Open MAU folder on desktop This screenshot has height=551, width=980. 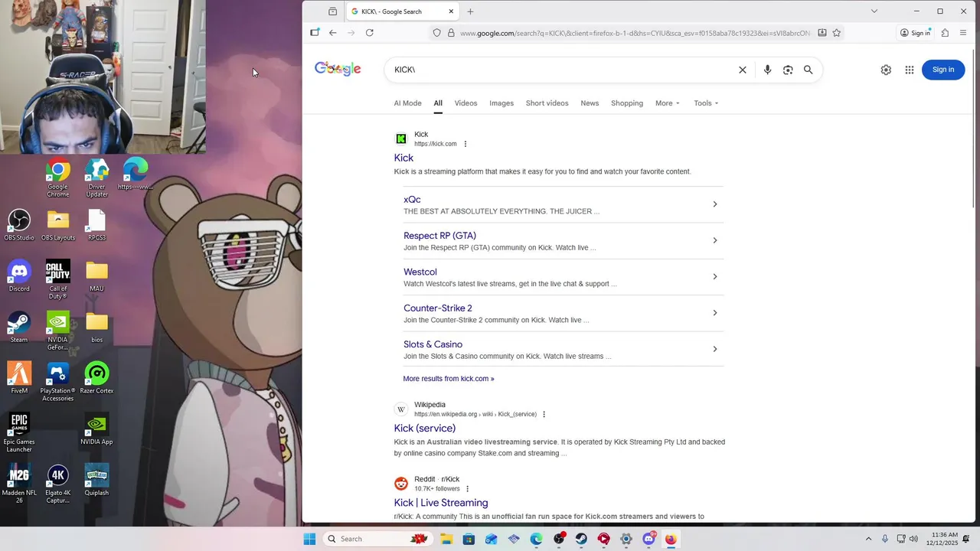coord(96,276)
